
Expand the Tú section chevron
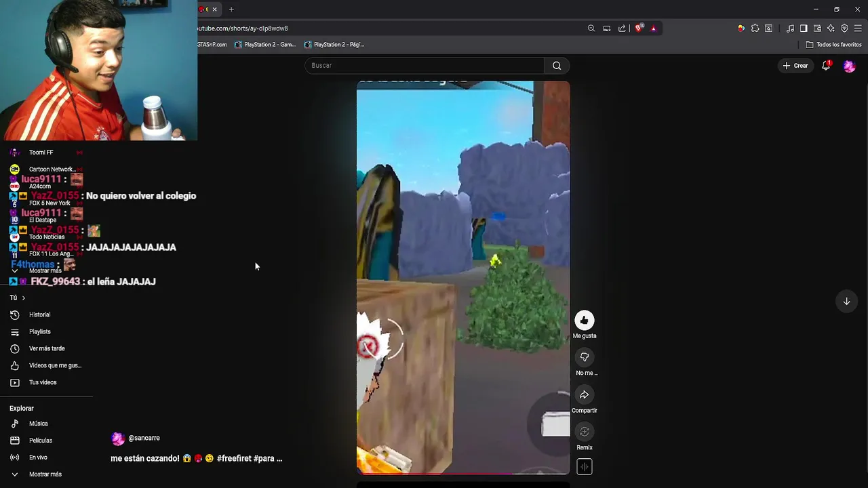(23, 298)
